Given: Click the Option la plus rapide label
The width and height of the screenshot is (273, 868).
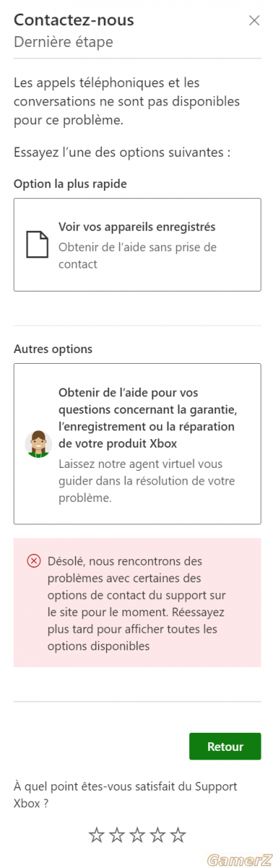Looking at the screenshot, I should 70,184.
